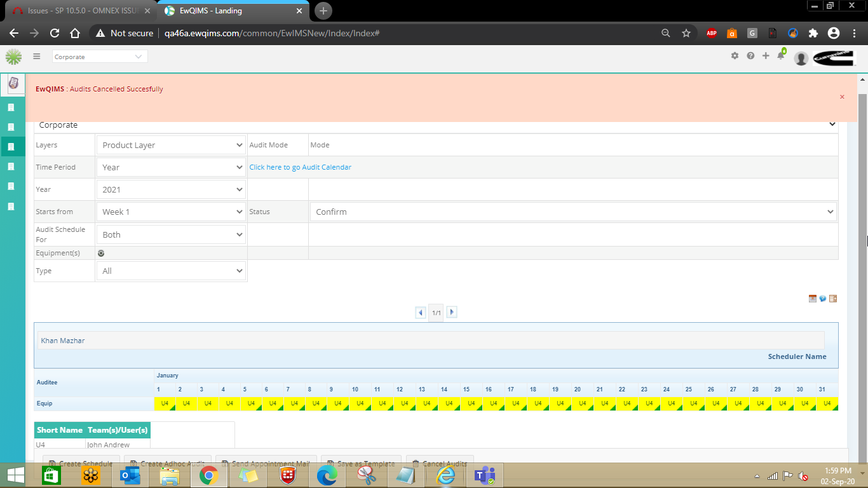Click John Andrew in the short name table
This screenshot has width=868, height=488.
click(109, 445)
